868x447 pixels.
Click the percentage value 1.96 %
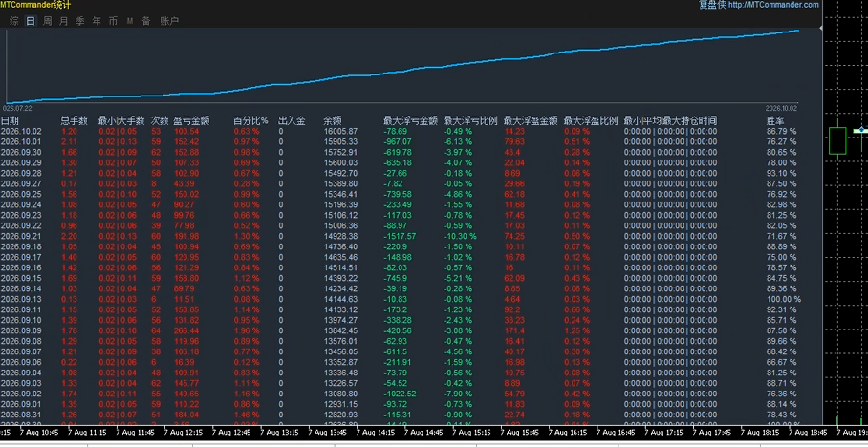tap(247, 330)
